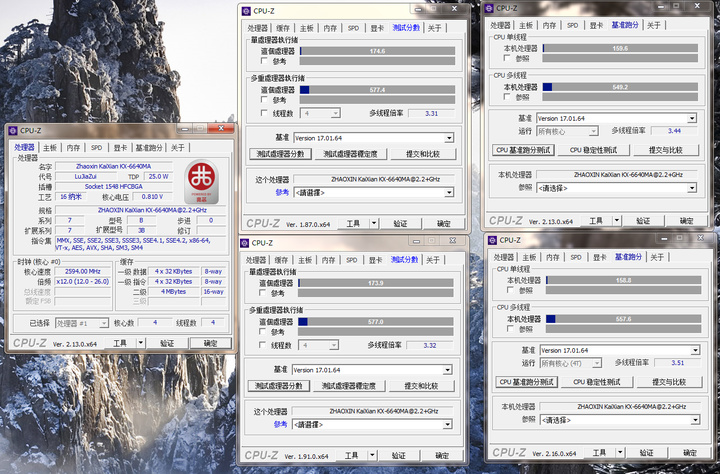The height and width of the screenshot is (474, 720).
Task: Open 已选择 处理器 #1 dropdown in processor window
Action: click(82, 323)
